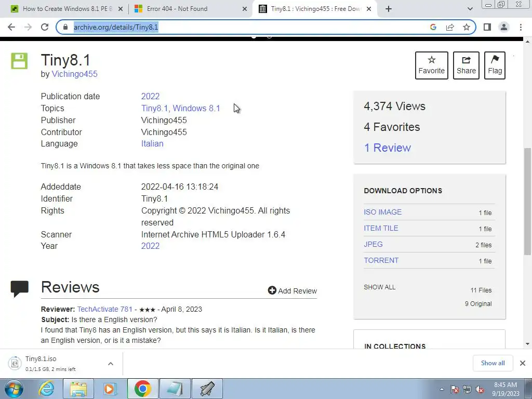Screen dimensions: 532x399
Task: Open a new browser tab
Action: [x=389, y=9]
